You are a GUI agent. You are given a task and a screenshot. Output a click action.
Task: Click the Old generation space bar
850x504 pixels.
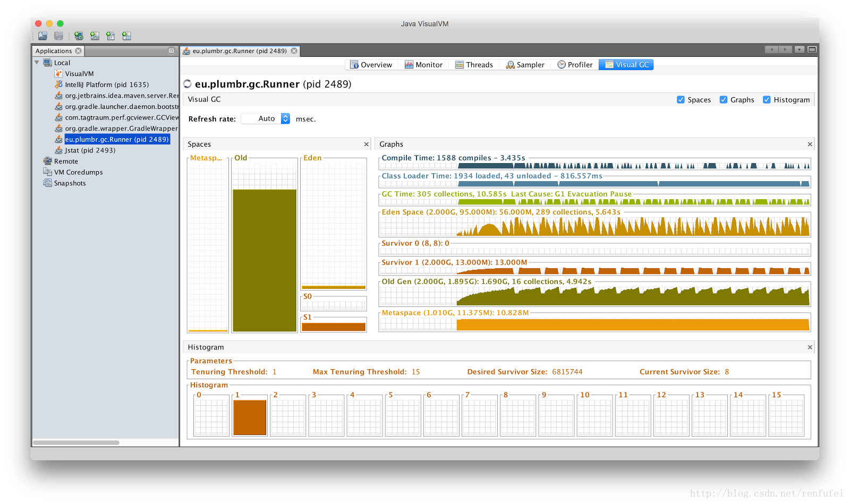pyautogui.click(x=265, y=260)
